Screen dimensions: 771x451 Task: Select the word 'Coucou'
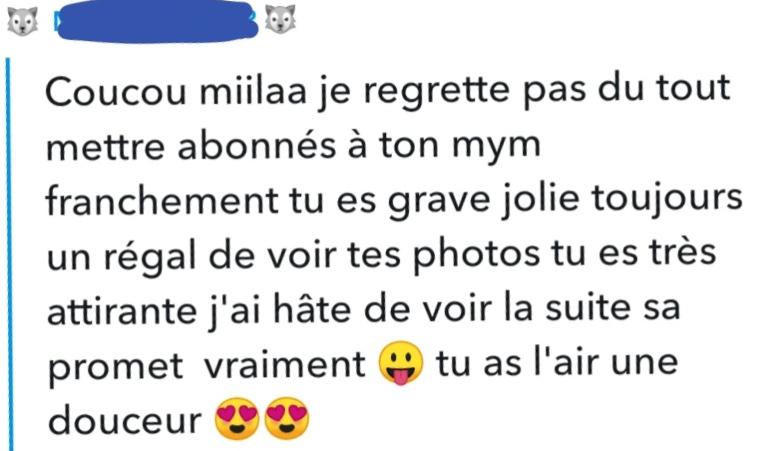116,91
